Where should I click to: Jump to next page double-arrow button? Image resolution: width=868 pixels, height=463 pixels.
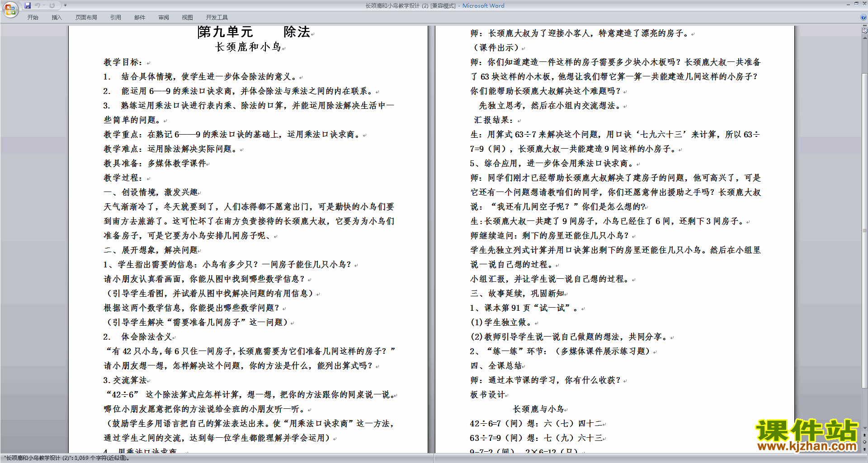pos(865,449)
